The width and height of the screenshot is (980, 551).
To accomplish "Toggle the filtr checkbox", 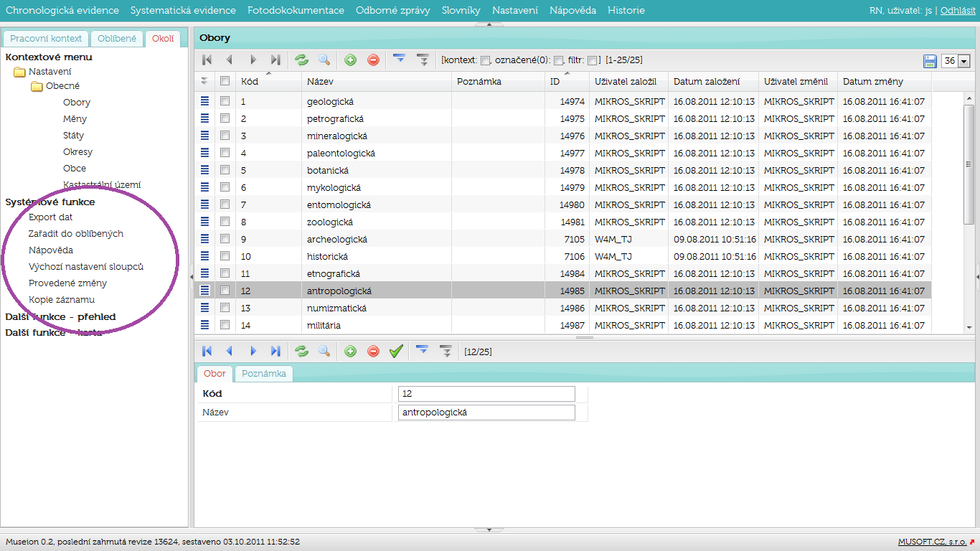I will pyautogui.click(x=592, y=60).
